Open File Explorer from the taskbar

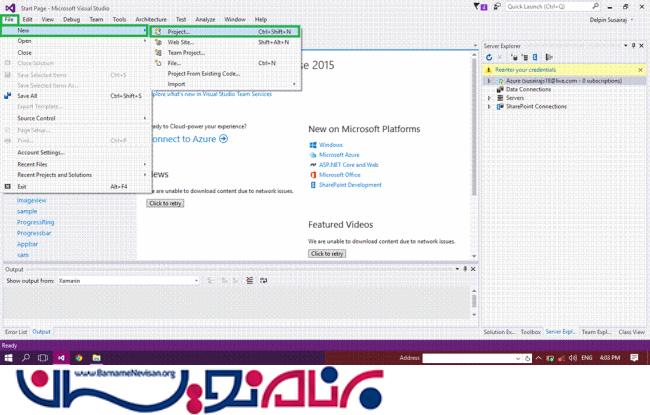[x=97, y=358]
